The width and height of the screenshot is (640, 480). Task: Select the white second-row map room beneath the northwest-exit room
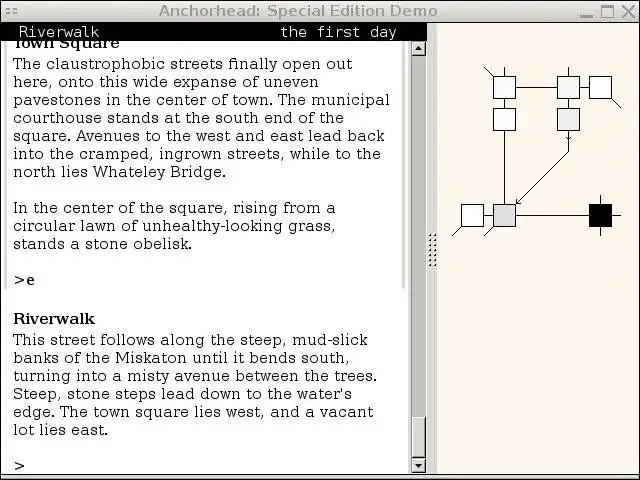pyautogui.click(x=504, y=120)
